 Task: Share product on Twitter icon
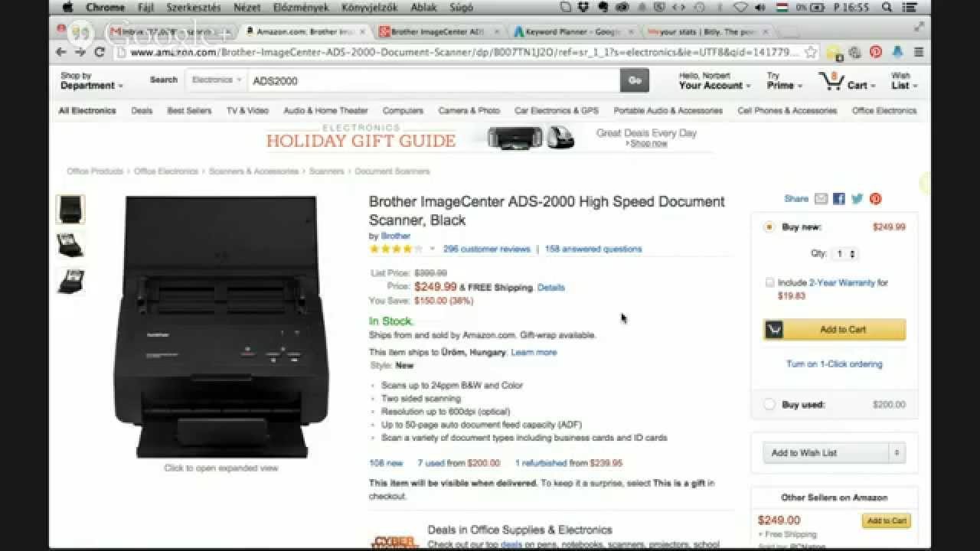click(x=857, y=199)
